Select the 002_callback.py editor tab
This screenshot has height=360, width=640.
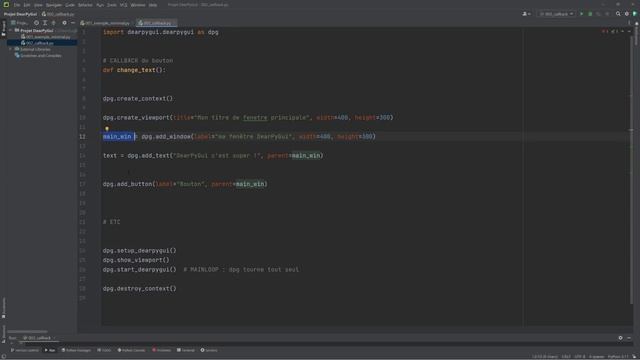tap(157, 23)
